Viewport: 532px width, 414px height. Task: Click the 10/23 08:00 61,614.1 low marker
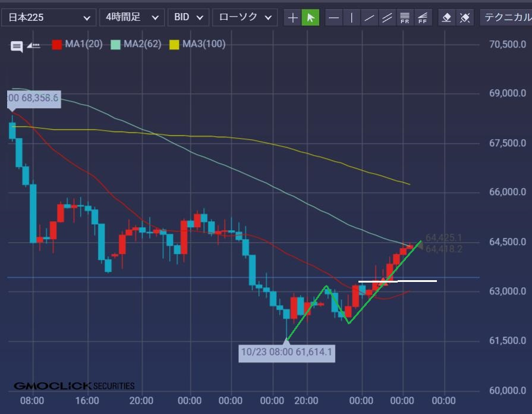coord(287,352)
